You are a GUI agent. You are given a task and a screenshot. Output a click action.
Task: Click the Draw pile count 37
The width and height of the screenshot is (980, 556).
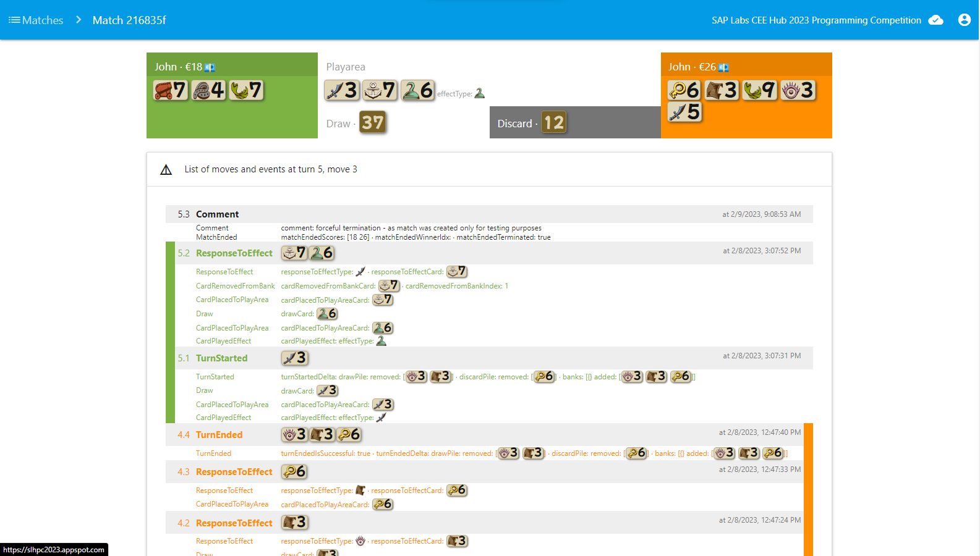tap(372, 122)
